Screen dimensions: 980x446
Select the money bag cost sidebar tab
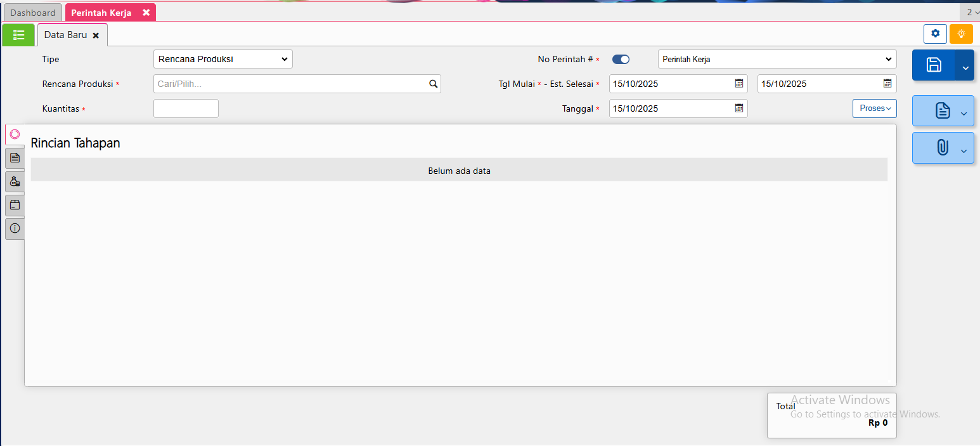click(x=15, y=181)
